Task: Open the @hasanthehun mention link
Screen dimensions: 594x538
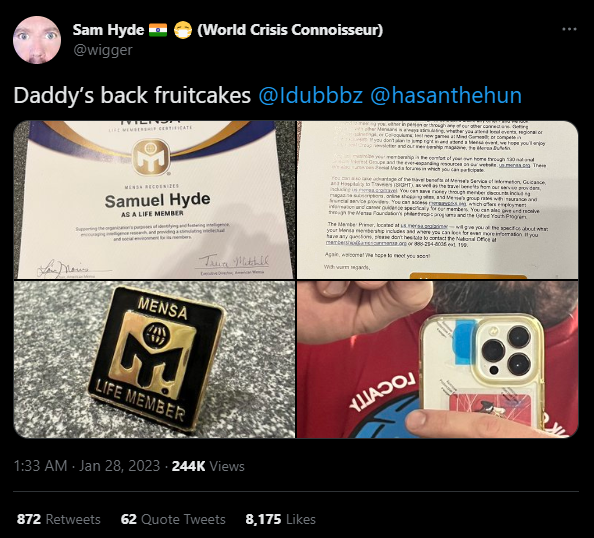Action: coord(446,95)
